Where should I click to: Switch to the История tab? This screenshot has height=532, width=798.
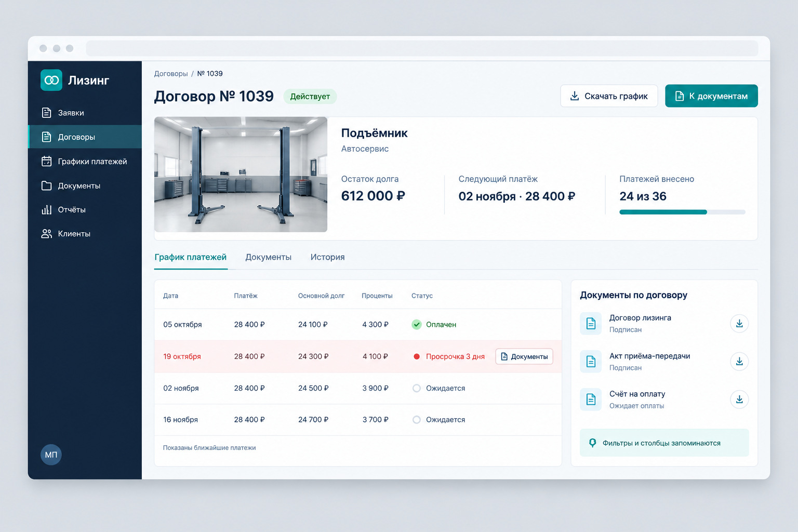click(x=328, y=257)
